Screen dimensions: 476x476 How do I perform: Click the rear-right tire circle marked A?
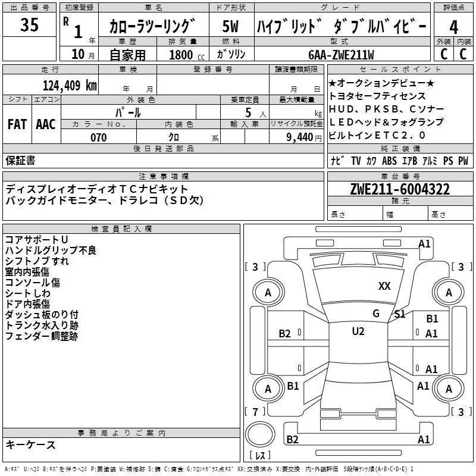point(449,389)
